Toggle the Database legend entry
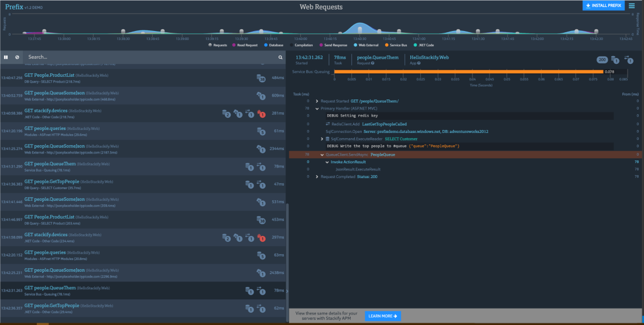Screen dimensions: 644x325 273,45
